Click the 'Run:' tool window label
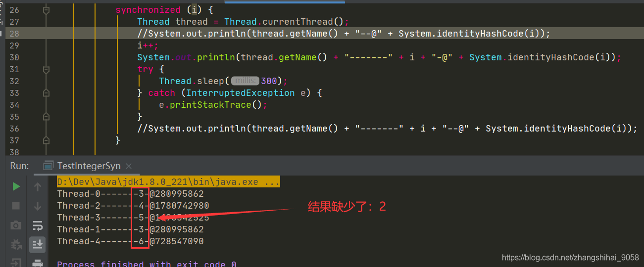 (19, 166)
